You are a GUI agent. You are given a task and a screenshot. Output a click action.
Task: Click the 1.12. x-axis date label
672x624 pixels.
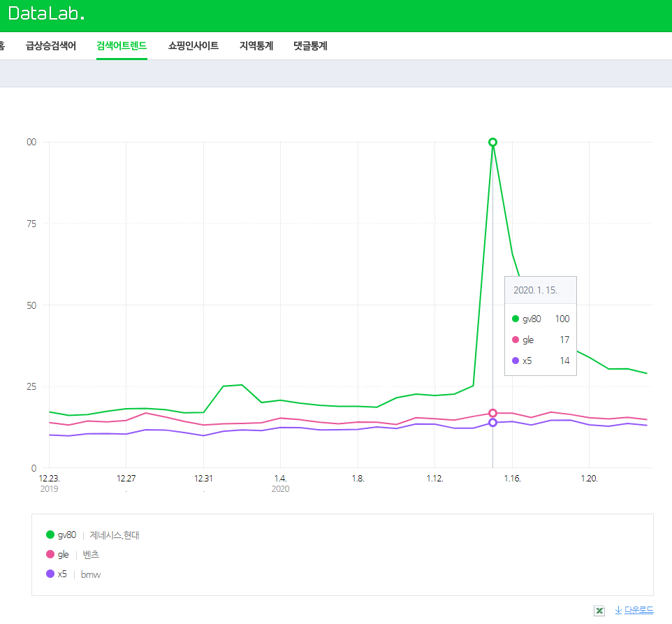[435, 478]
